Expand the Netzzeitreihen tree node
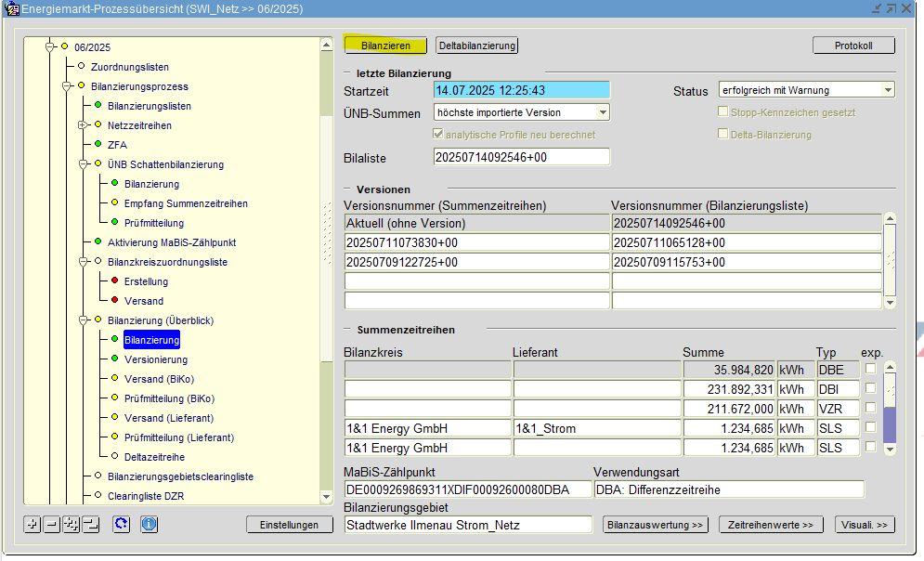 point(83,125)
